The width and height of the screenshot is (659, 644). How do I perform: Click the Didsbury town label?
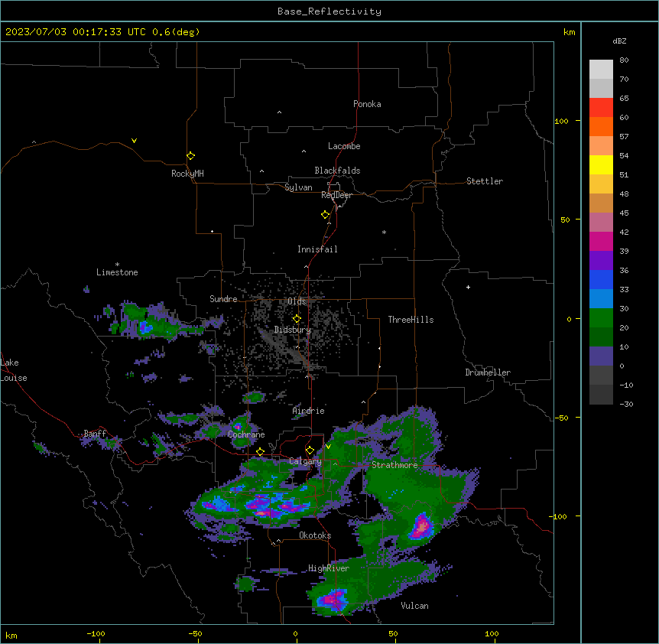coord(293,330)
